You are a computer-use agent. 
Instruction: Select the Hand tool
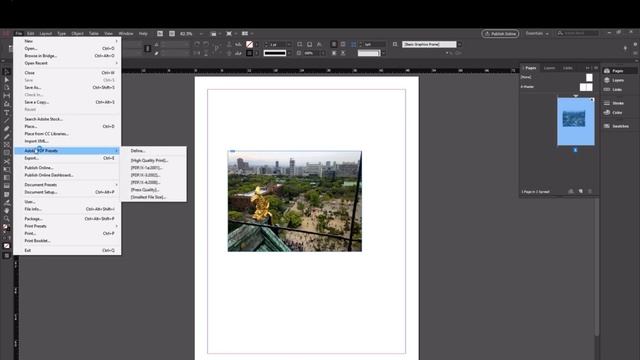click(x=7, y=211)
